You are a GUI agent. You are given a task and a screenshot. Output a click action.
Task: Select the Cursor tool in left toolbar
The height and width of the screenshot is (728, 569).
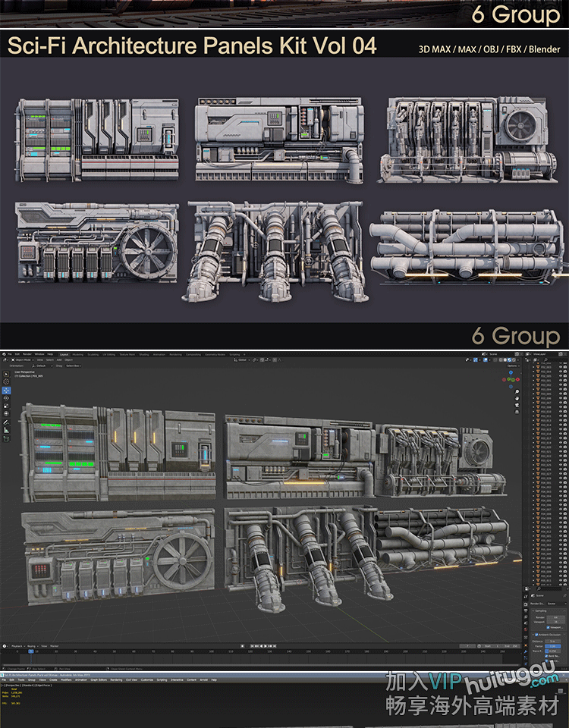coord(6,382)
